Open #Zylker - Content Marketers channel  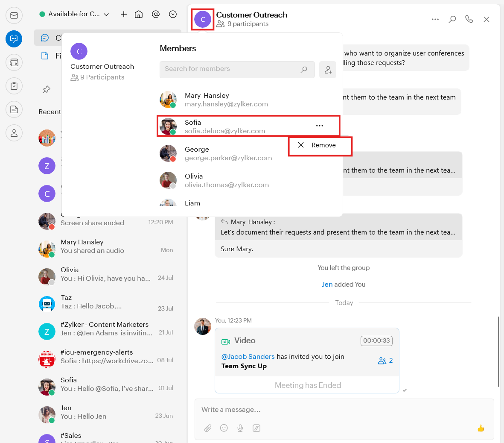(107, 332)
